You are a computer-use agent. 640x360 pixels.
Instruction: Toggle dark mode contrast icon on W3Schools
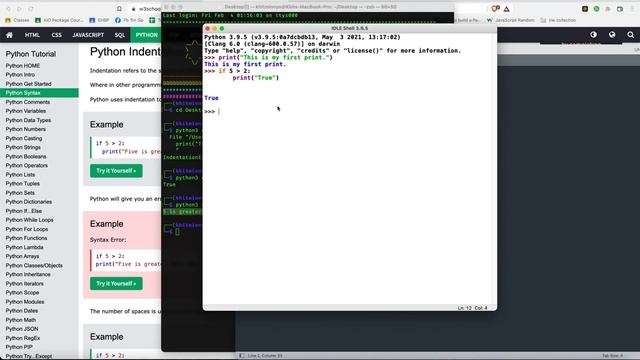(x=593, y=35)
